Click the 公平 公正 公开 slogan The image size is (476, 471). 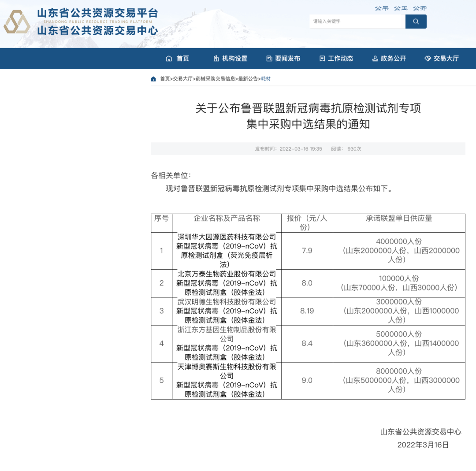[401, 8]
